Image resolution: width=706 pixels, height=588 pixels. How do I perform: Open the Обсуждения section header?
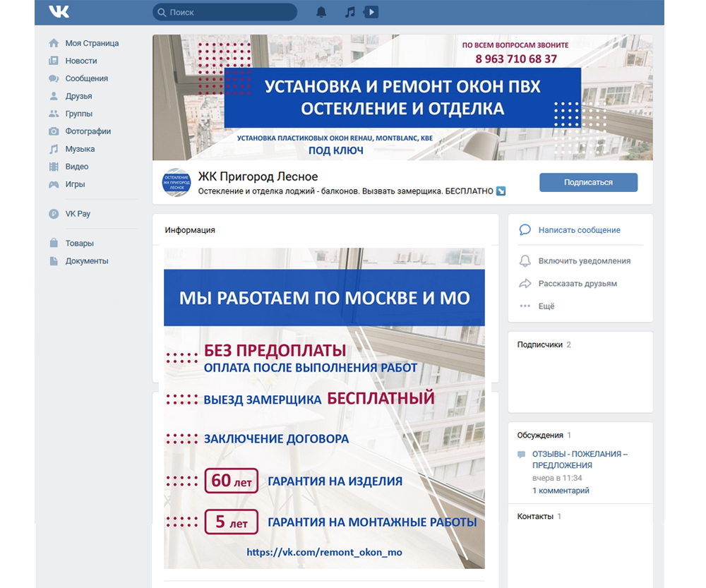(540, 435)
